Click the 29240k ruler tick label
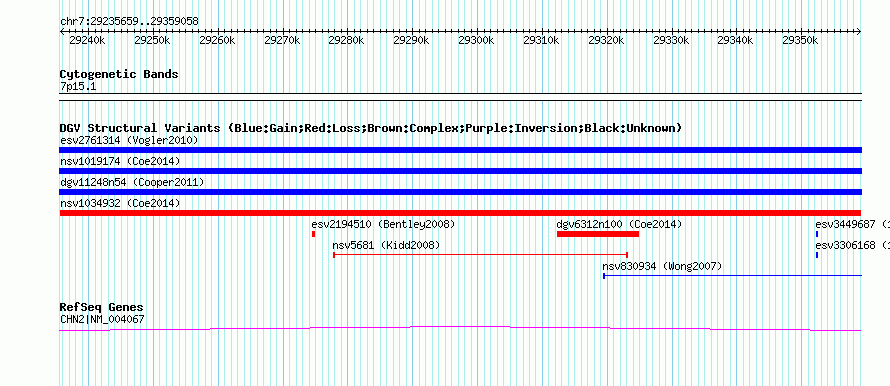This screenshot has width=890, height=386. coord(87,40)
